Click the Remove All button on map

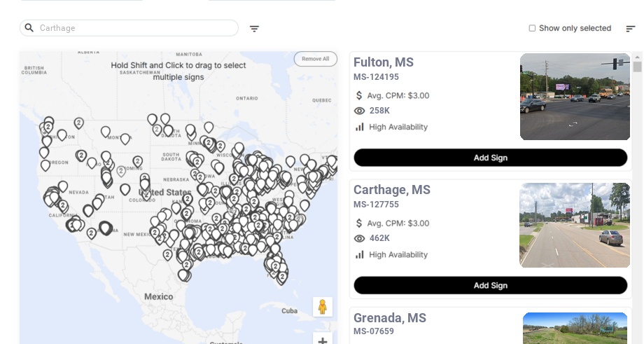pos(315,59)
